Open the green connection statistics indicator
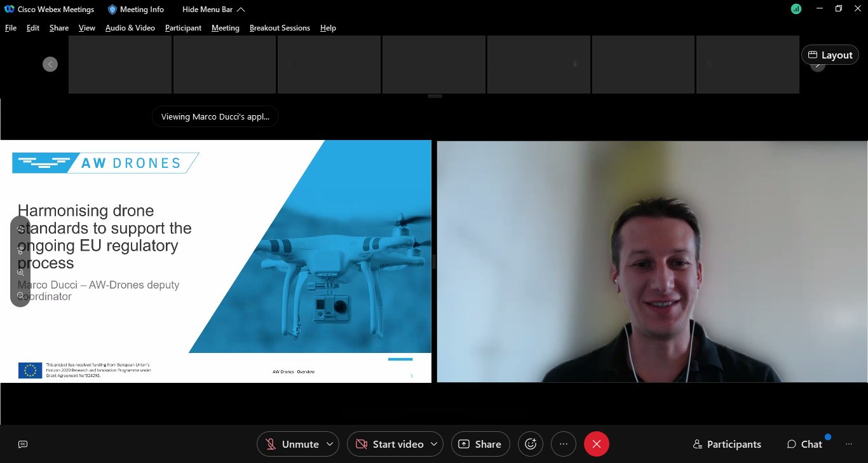868x463 pixels. [796, 9]
